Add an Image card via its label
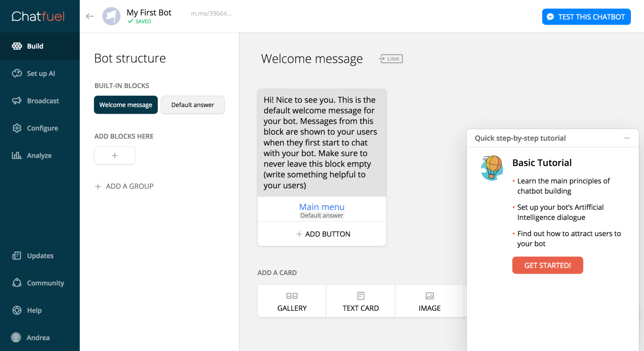Viewport: 644px width, 351px height. click(430, 308)
